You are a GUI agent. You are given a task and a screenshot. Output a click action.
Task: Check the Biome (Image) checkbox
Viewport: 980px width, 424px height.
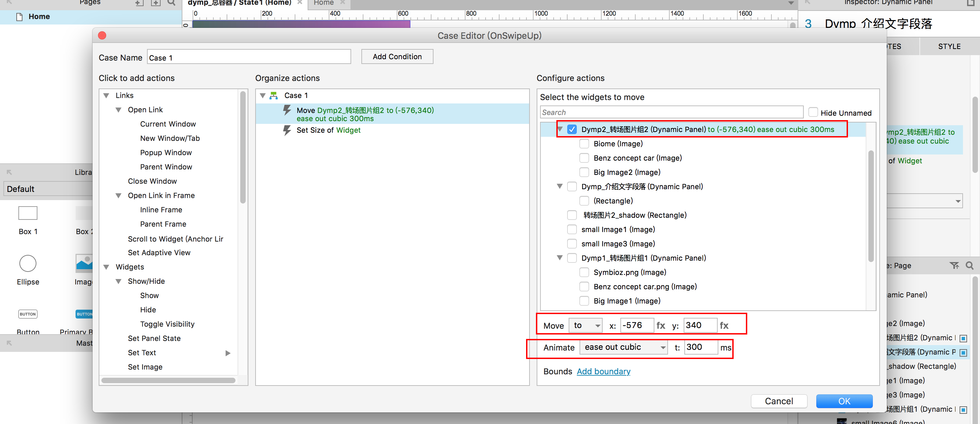584,144
